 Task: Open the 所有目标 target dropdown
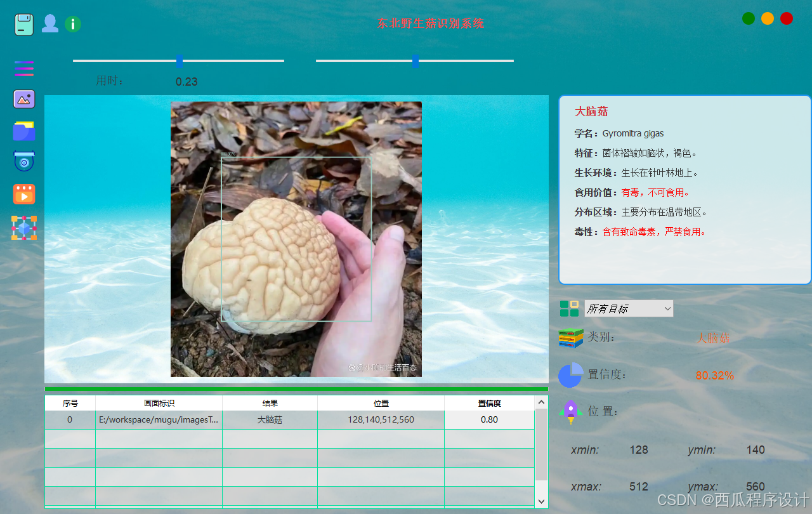629,308
